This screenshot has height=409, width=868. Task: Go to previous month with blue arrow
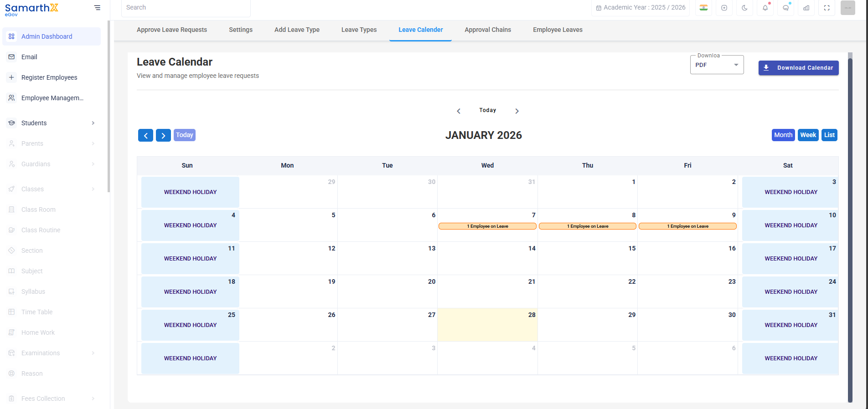click(145, 135)
